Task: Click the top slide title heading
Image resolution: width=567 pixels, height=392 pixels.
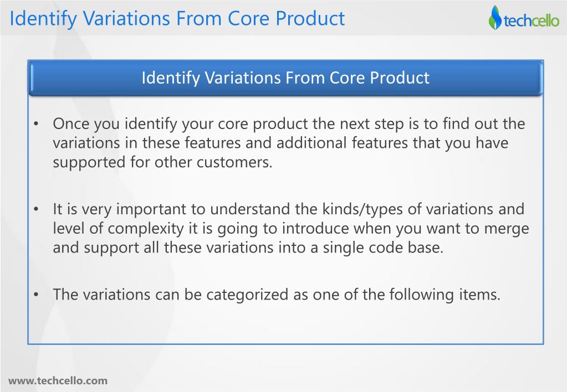Action: tap(177, 18)
